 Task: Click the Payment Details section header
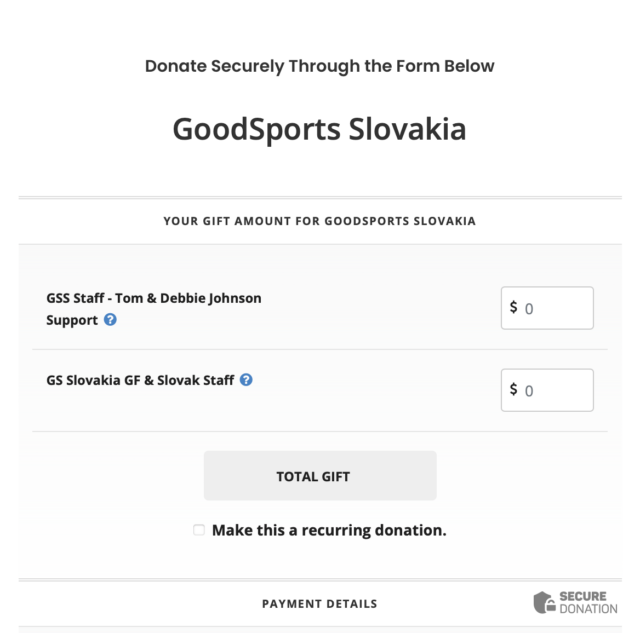click(320, 604)
